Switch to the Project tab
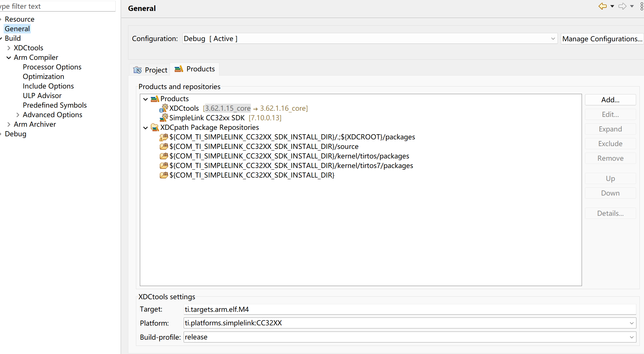Image resolution: width=644 pixels, height=354 pixels. [x=150, y=70]
